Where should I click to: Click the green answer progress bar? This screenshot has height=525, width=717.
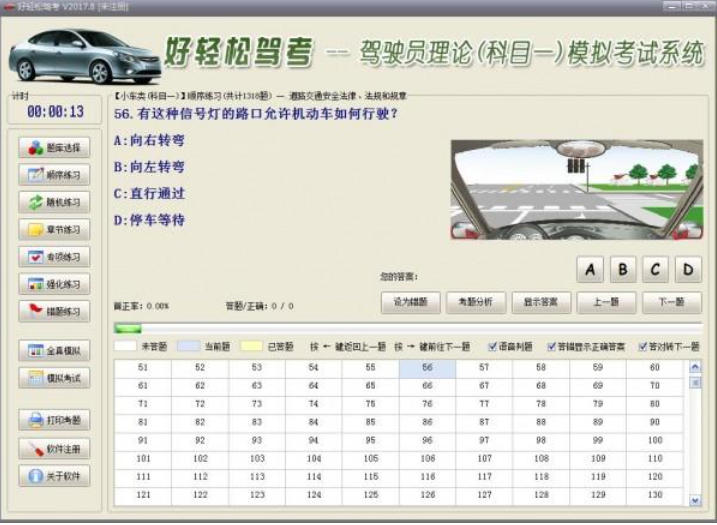128,328
